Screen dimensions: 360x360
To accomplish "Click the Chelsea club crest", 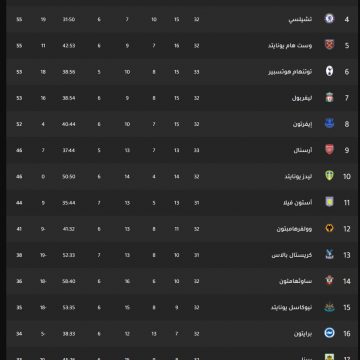I will tap(329, 19).
